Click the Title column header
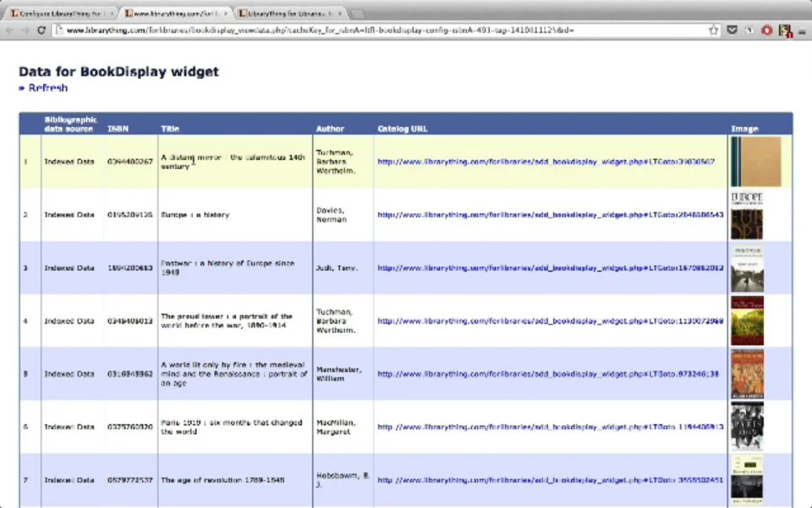Viewport: 812px width, 508px height. tap(170, 129)
